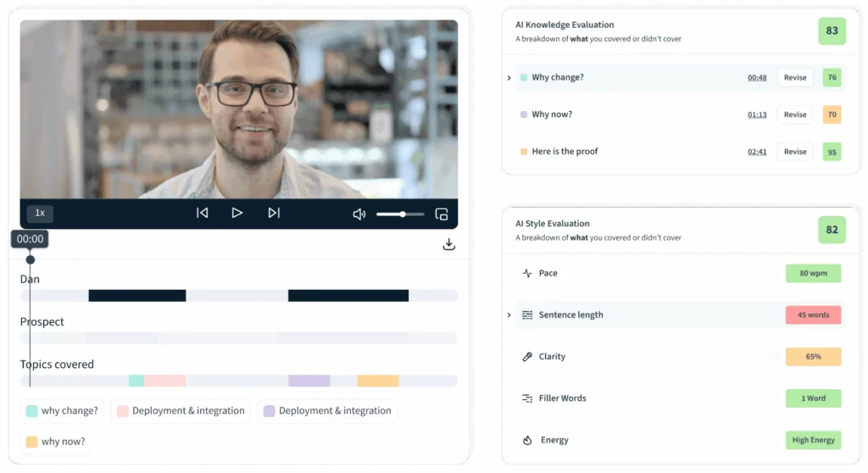The width and height of the screenshot is (868, 473).
Task: Select the 'Here is the proof' row
Action: tap(680, 152)
